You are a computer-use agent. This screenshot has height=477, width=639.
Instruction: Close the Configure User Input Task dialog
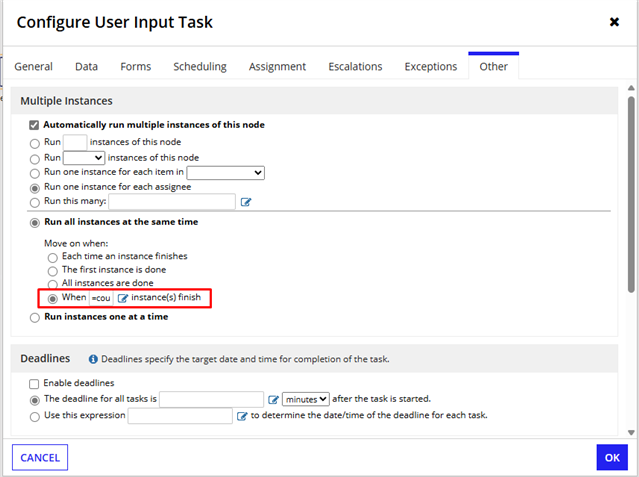(614, 22)
